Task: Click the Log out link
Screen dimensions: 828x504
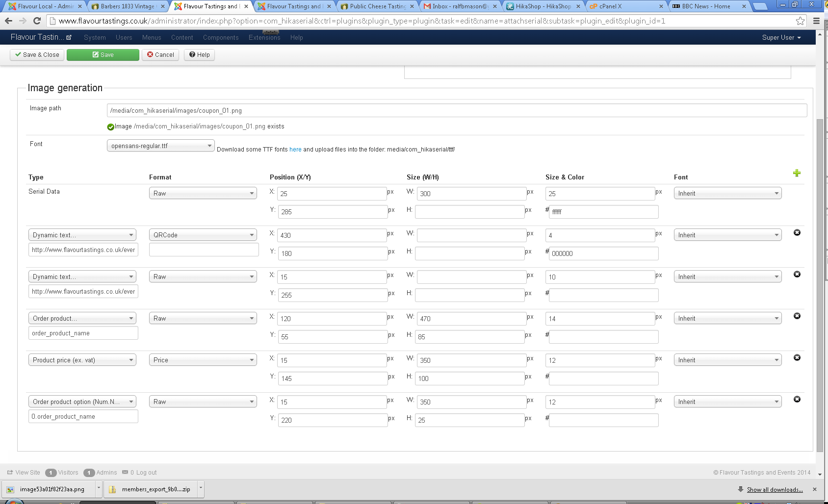Action: (147, 472)
